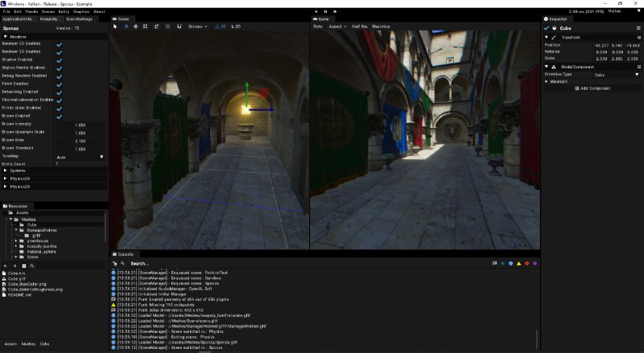
Task: Toggle FXAA Enabled checkbox
Action: pos(59,84)
